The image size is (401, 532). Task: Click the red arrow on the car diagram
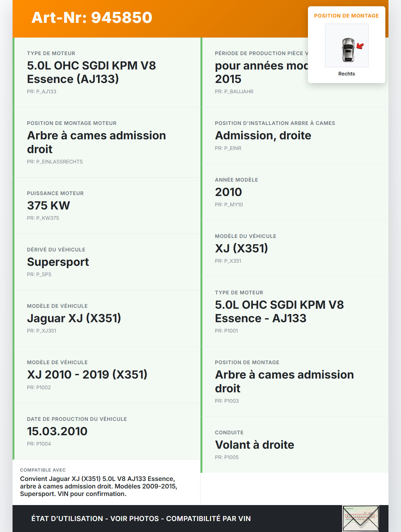pyautogui.click(x=360, y=47)
